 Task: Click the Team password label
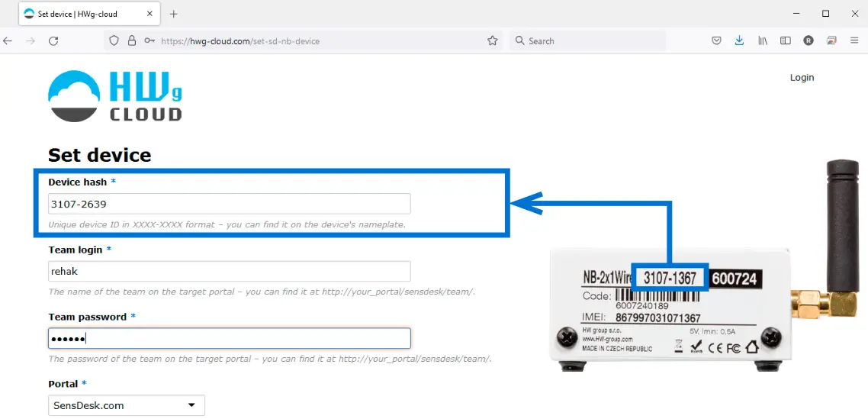(x=87, y=317)
